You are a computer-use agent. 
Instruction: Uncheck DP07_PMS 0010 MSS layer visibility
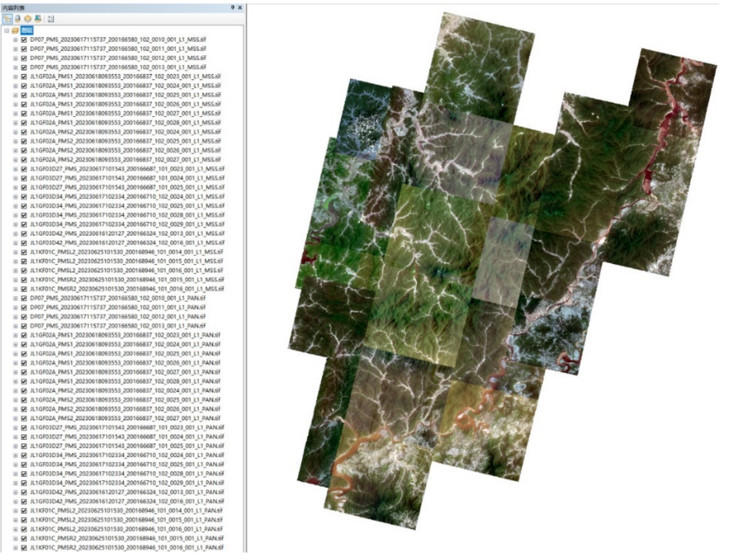24,39
